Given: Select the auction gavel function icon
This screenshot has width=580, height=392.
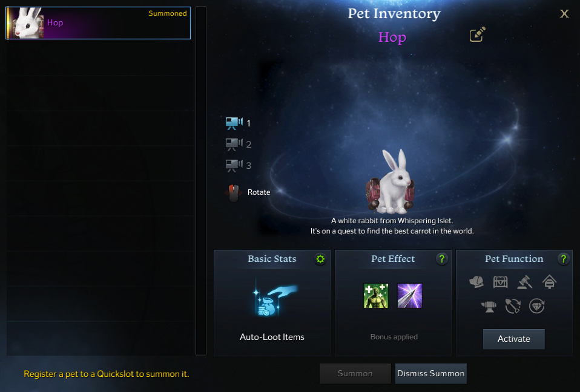Looking at the screenshot, I should click(524, 282).
